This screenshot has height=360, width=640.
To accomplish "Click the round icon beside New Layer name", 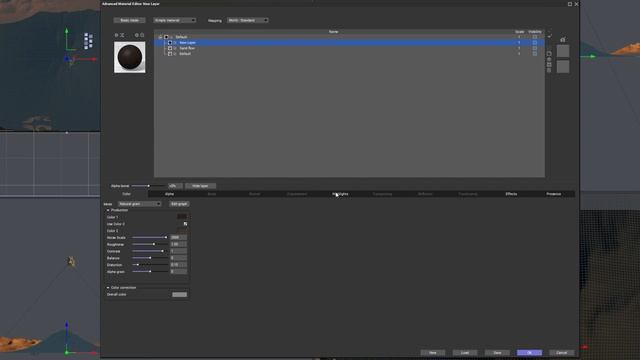I will 175,42.
